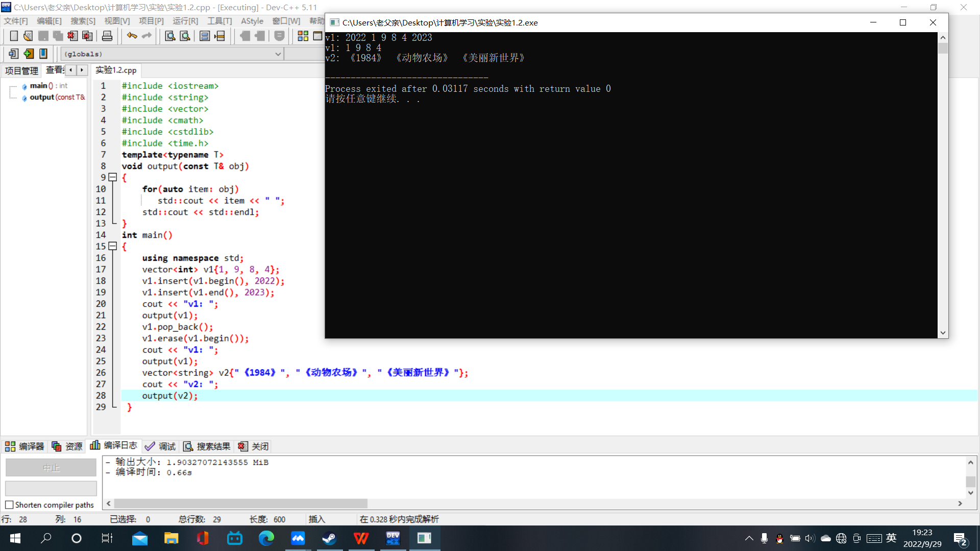The image size is (980, 551).
Task: Click the Open file toolbar icon
Action: 28,36
